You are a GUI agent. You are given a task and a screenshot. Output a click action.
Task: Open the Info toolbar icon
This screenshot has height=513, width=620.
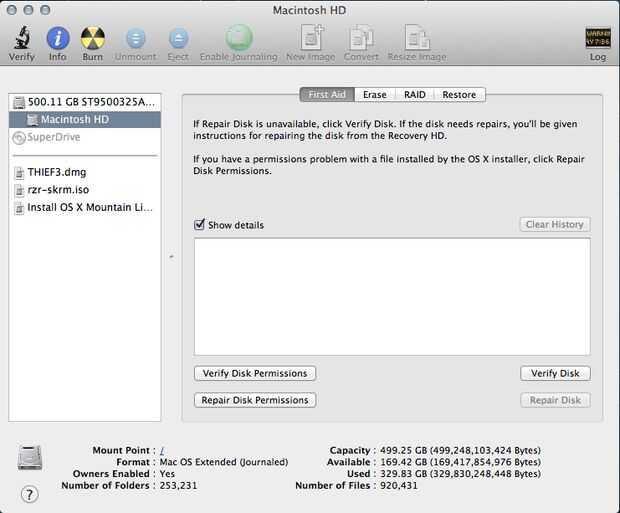(x=58, y=38)
